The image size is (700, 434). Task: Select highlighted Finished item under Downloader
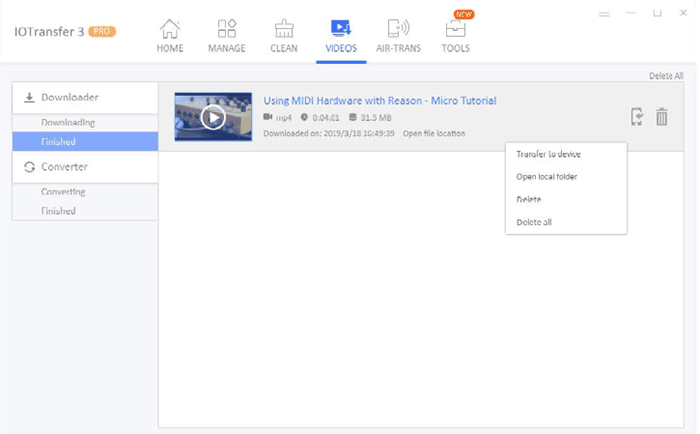(x=85, y=142)
